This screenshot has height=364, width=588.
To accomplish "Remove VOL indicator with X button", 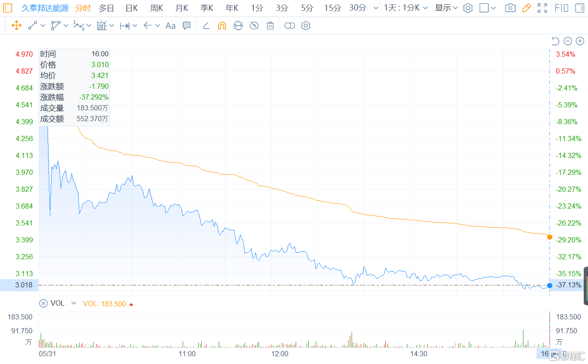I will tap(43, 303).
